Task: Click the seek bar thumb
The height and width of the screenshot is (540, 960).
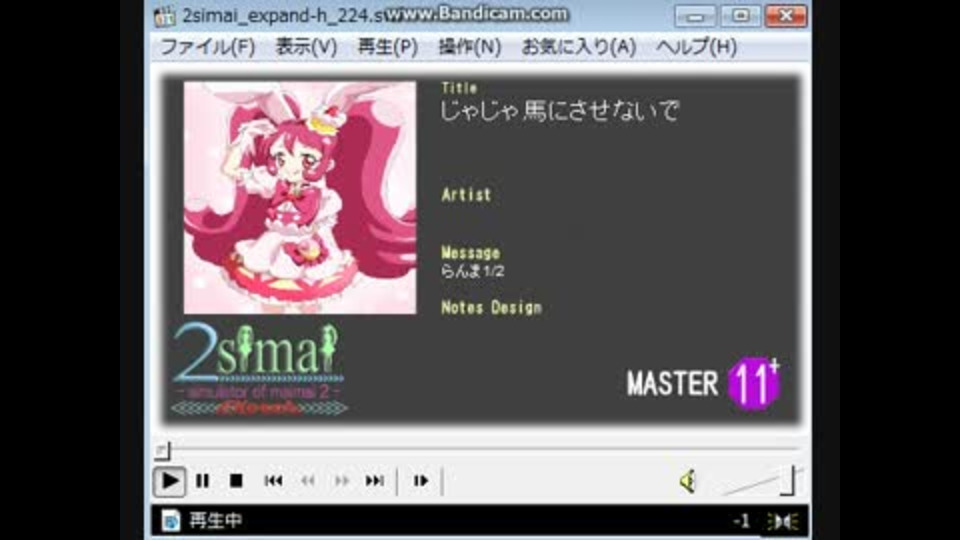Action: pos(162,451)
